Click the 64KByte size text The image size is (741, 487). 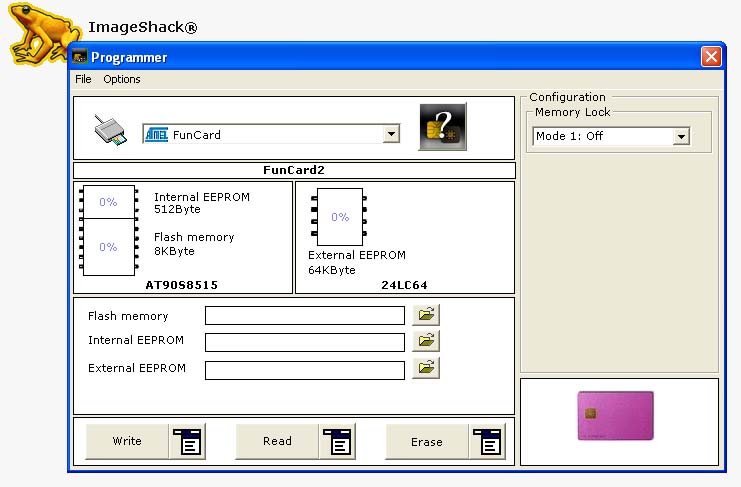coord(332,270)
